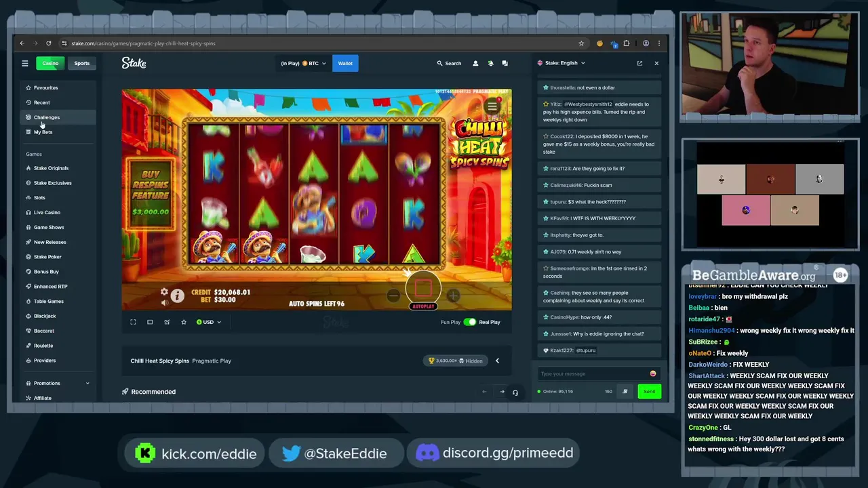Enter game fullscreen mode

(x=133, y=322)
